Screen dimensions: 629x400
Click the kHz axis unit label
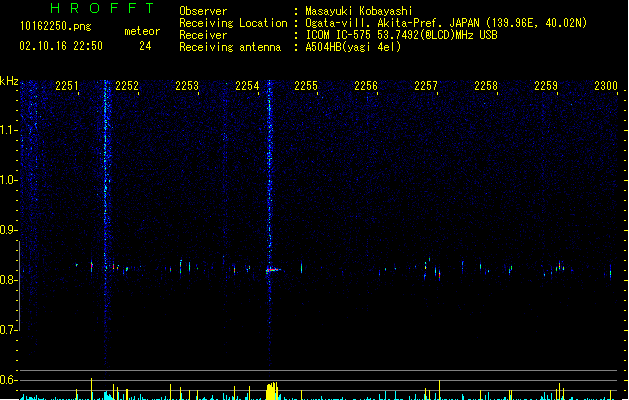coord(9,81)
